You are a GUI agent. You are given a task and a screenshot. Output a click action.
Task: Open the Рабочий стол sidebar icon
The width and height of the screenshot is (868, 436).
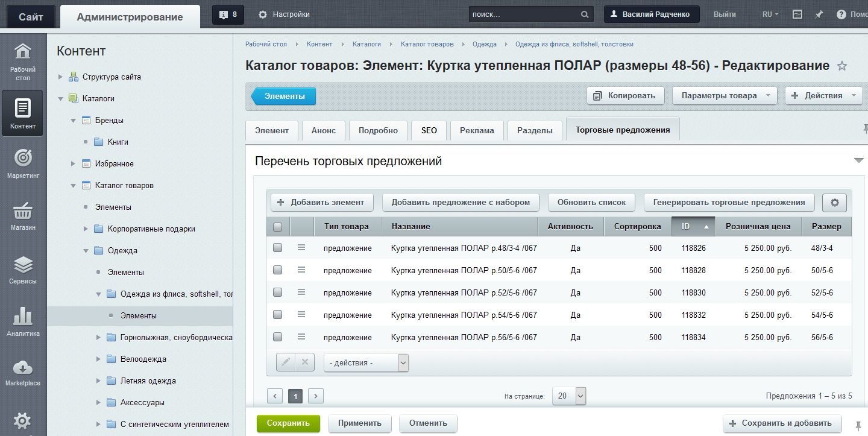pyautogui.click(x=22, y=61)
